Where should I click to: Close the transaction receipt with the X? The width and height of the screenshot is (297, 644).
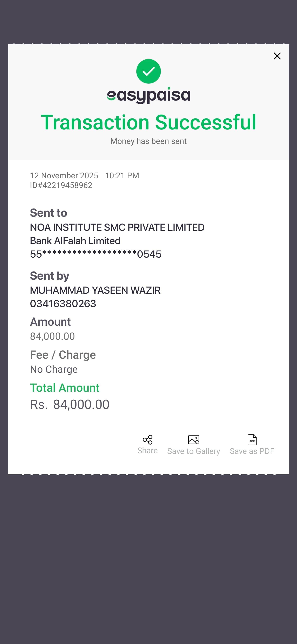277,56
